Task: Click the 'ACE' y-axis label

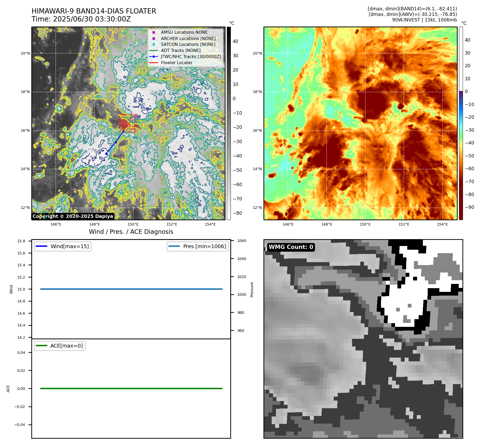Action: 8,389
